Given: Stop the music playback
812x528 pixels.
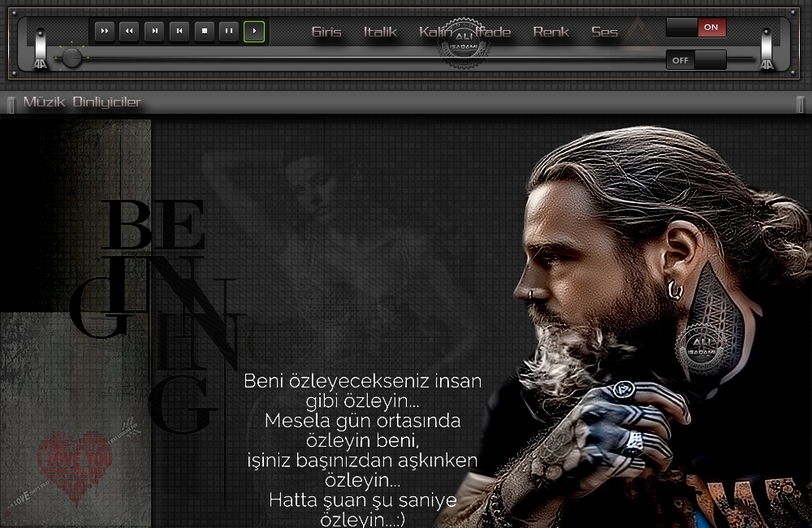Looking at the screenshot, I should (x=205, y=32).
